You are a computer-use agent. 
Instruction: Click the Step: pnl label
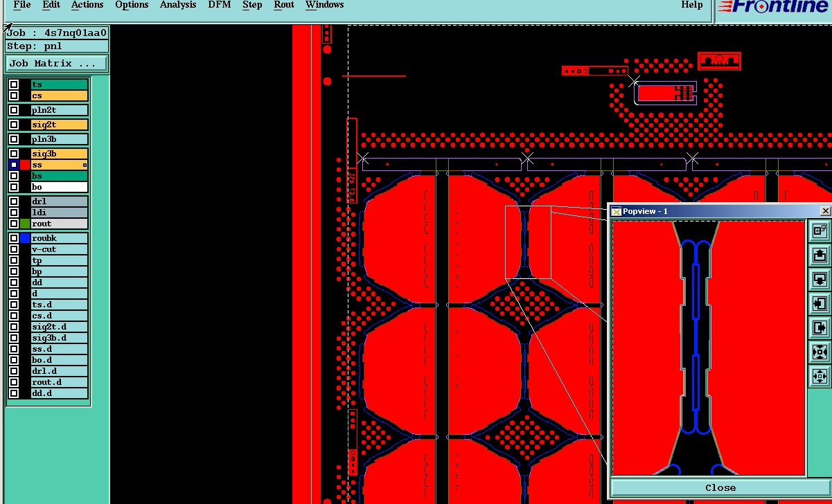[57, 46]
